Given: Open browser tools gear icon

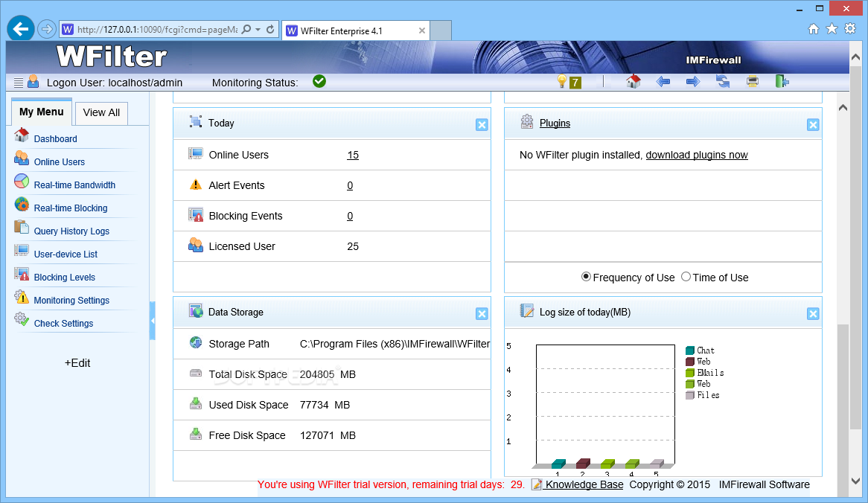Looking at the screenshot, I should coord(850,29).
